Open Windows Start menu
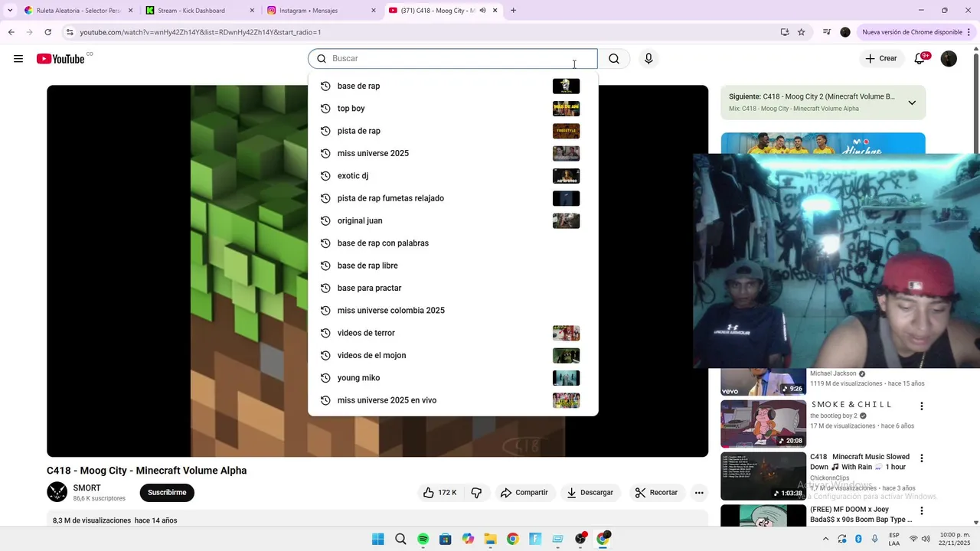The height and width of the screenshot is (551, 980). (x=377, y=539)
